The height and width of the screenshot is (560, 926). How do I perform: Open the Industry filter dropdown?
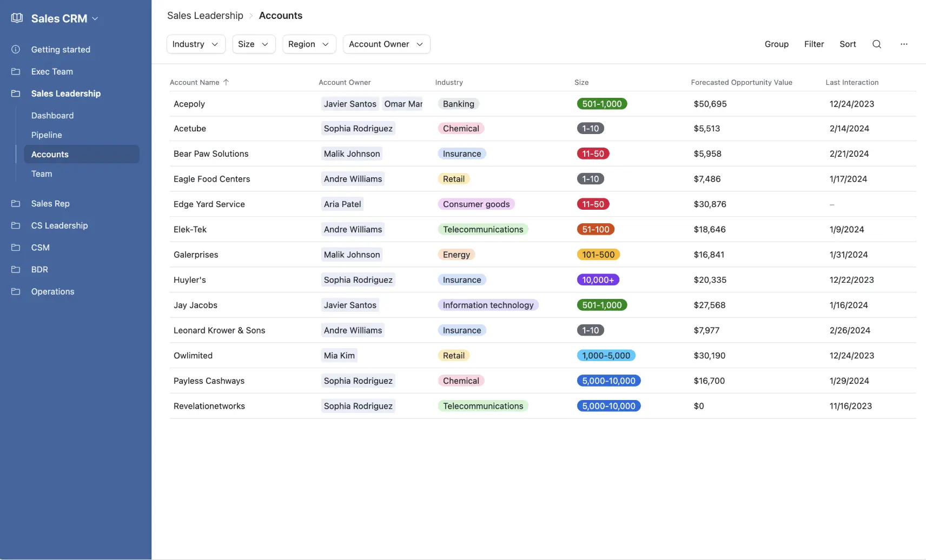pyautogui.click(x=195, y=44)
